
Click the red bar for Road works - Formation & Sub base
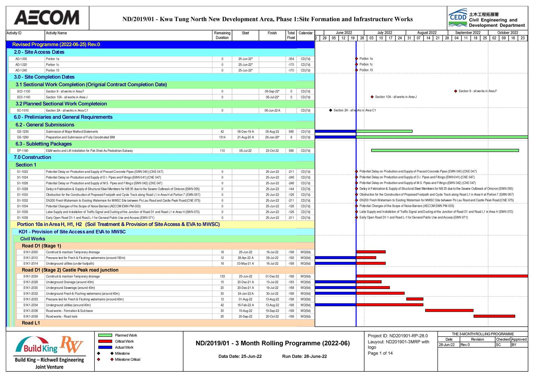click(449, 310)
